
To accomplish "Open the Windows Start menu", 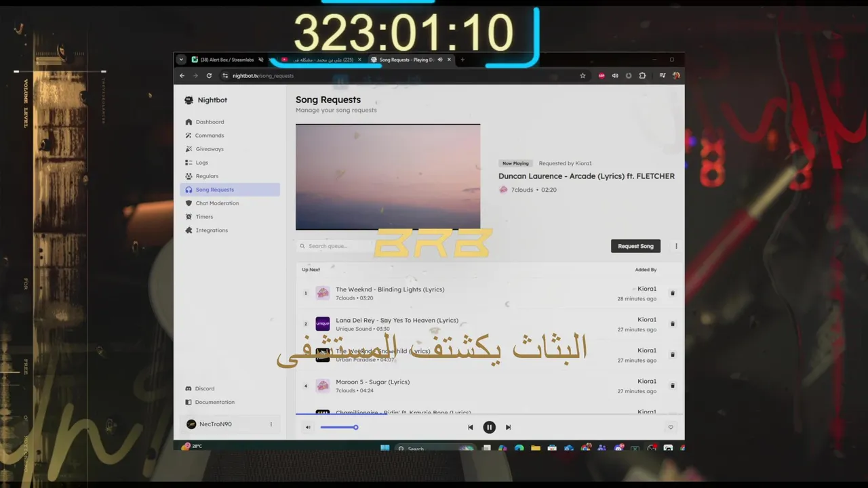I will pos(385,448).
